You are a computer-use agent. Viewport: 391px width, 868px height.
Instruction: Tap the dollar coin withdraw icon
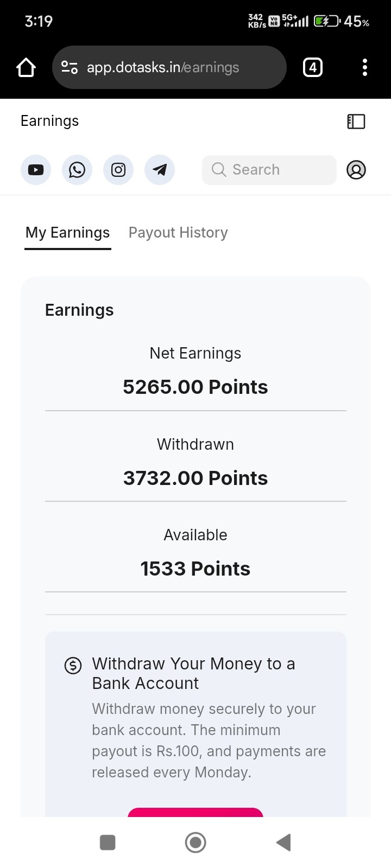click(73, 665)
